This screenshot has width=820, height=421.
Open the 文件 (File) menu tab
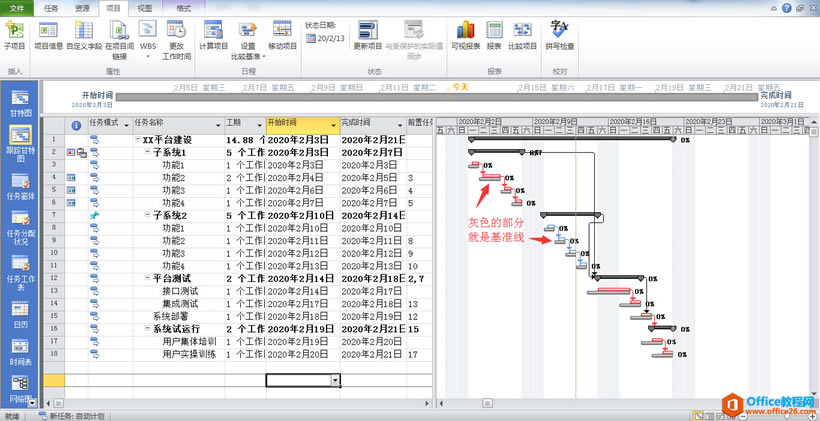tap(17, 7)
